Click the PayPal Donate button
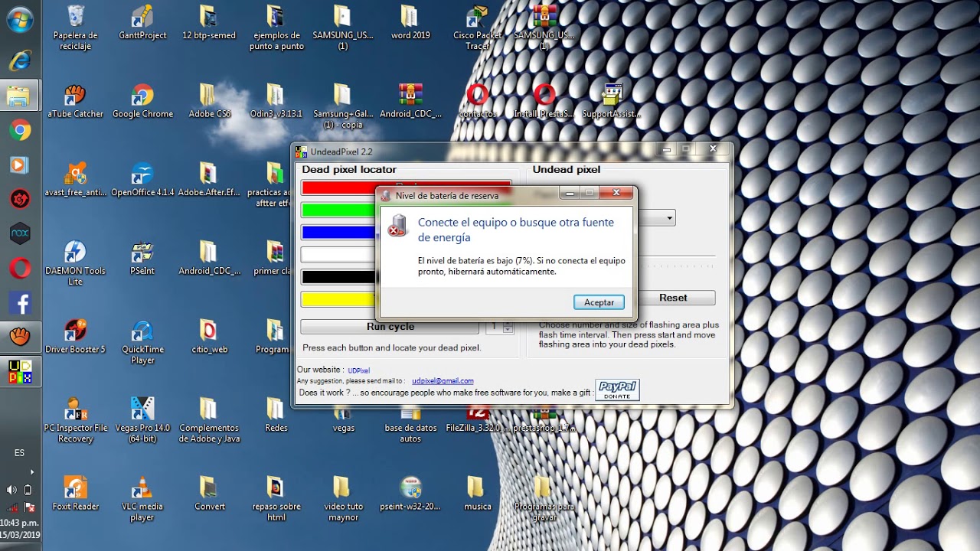The width and height of the screenshot is (980, 551). [617, 390]
